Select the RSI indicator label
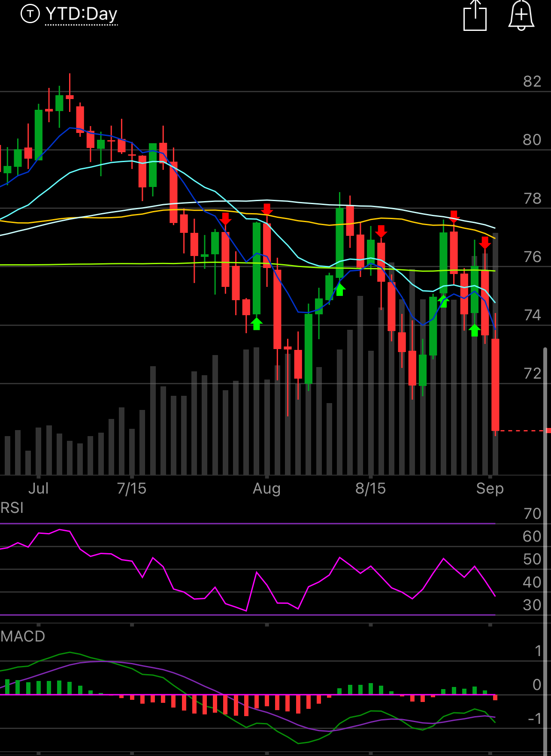This screenshot has width=551, height=756. 12,508
